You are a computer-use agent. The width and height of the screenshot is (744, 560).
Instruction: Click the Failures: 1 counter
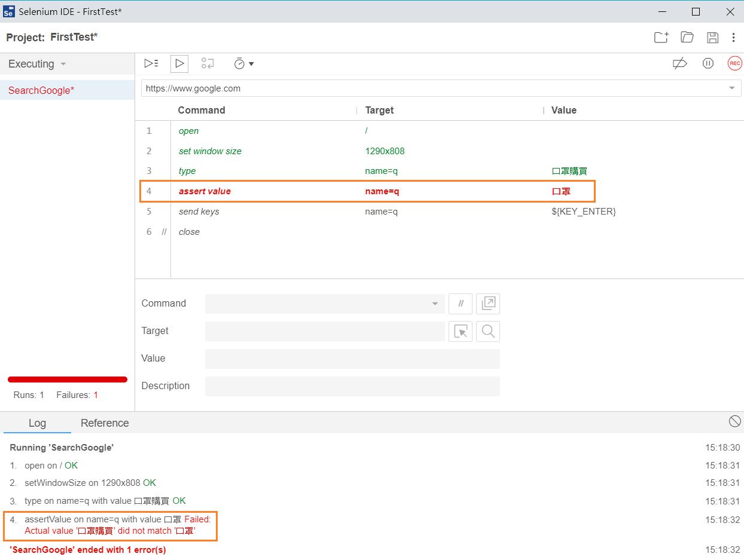pos(77,395)
